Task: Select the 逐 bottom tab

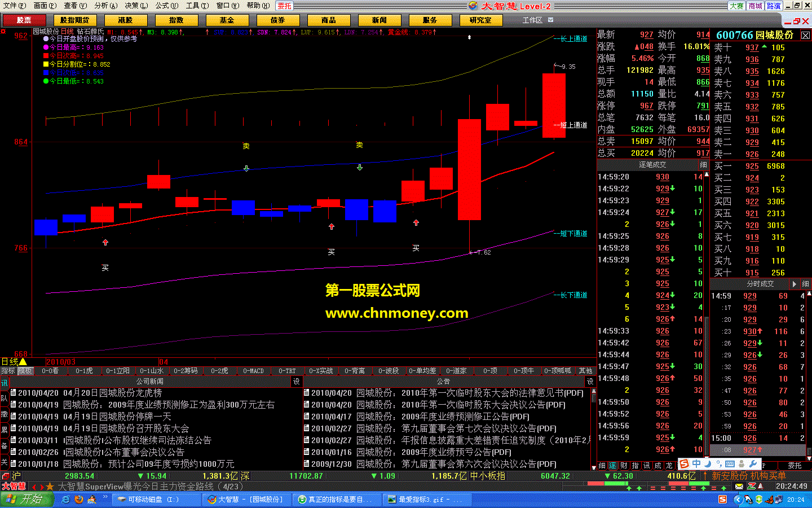Action: coord(613,466)
